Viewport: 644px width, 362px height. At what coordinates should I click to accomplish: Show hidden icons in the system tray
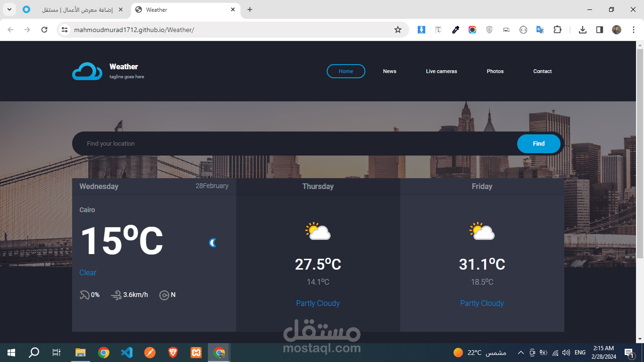tap(520, 352)
